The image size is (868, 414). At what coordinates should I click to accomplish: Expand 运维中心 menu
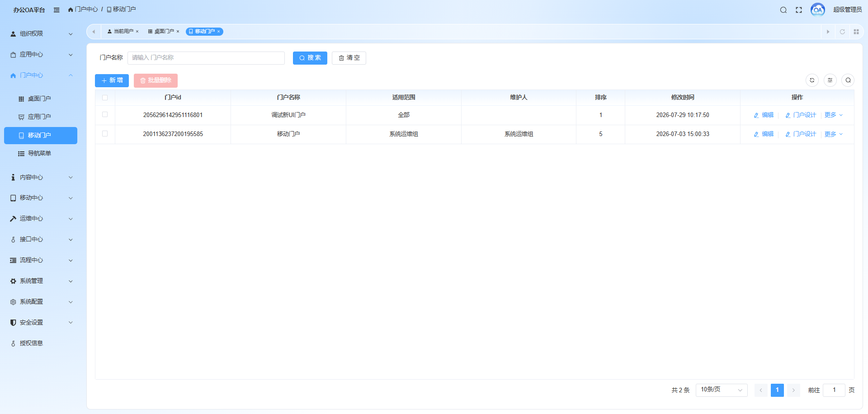tap(41, 218)
